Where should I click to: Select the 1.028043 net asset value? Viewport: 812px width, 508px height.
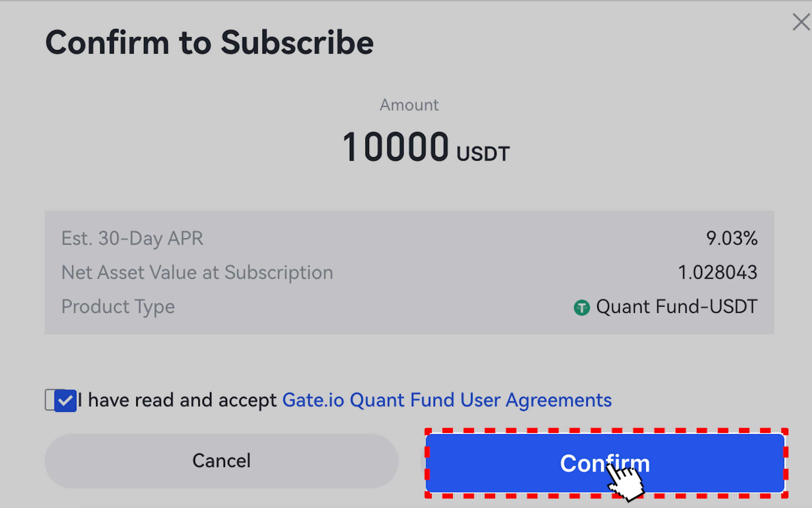pos(717,272)
